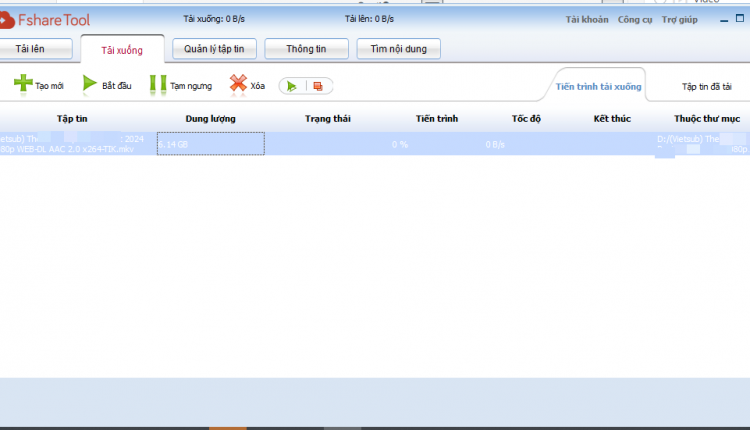Open the Tài khoản menu
750x430 pixels.
pyautogui.click(x=587, y=20)
